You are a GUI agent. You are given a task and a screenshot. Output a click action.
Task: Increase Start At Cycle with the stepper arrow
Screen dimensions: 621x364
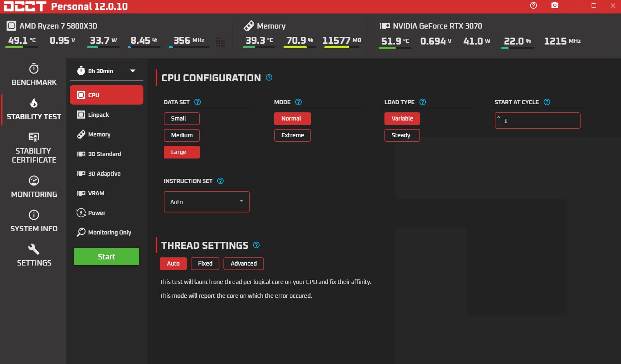tap(499, 118)
